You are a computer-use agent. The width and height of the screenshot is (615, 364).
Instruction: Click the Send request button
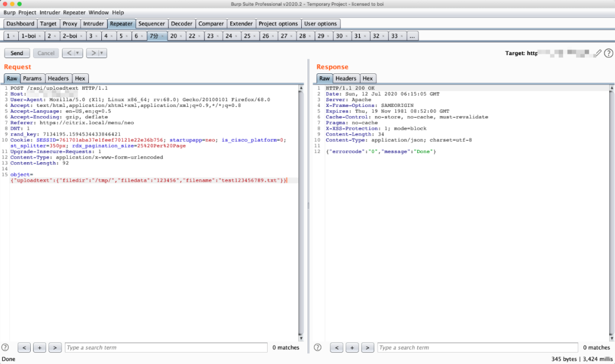point(17,53)
